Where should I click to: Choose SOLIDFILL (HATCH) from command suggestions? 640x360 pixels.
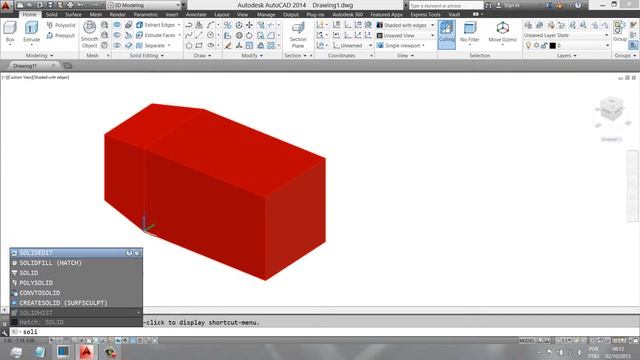click(x=76, y=263)
